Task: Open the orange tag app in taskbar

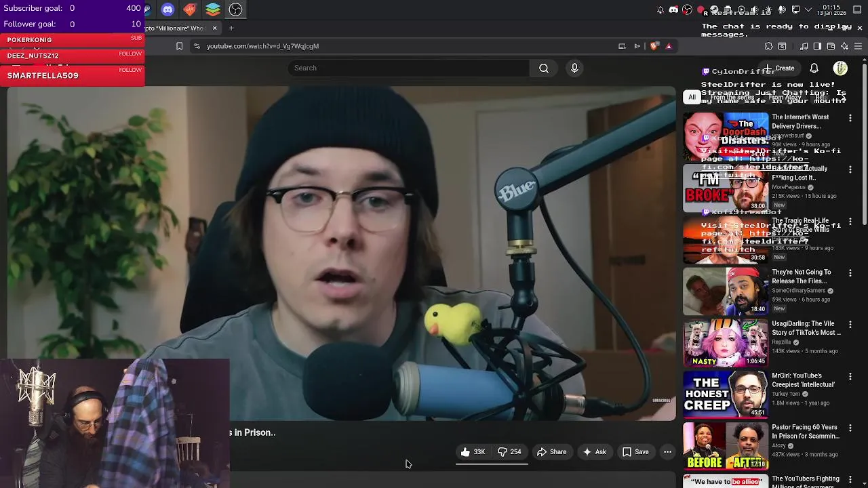Action: click(190, 9)
